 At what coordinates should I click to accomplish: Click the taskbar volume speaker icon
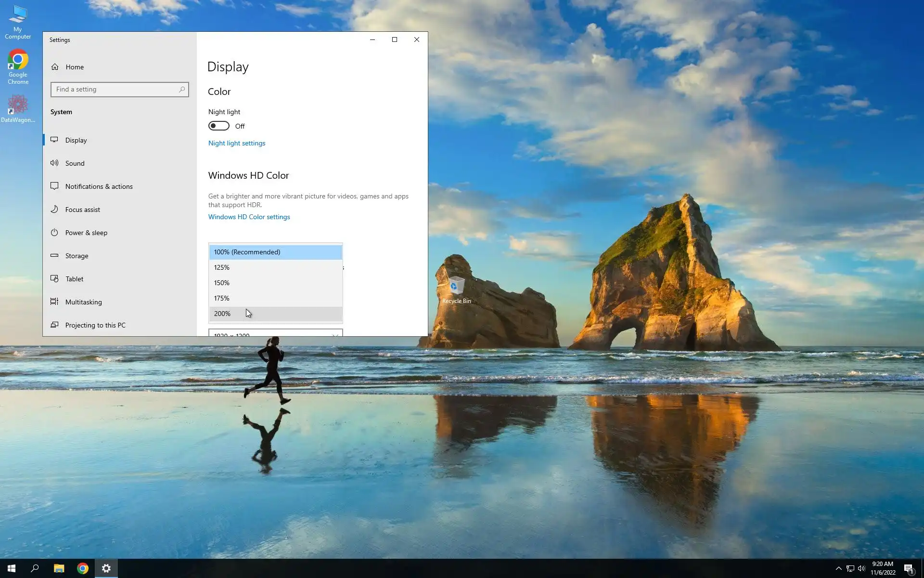tap(861, 568)
